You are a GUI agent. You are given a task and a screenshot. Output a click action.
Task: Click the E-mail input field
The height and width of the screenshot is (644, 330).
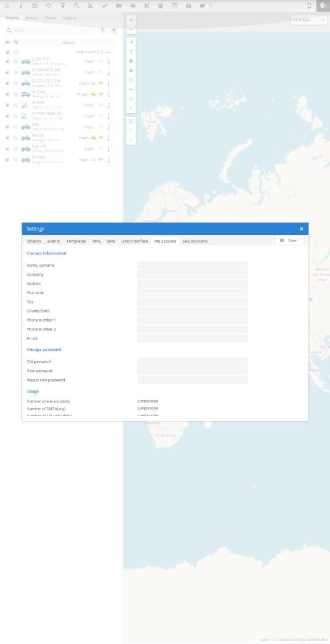[x=193, y=338]
